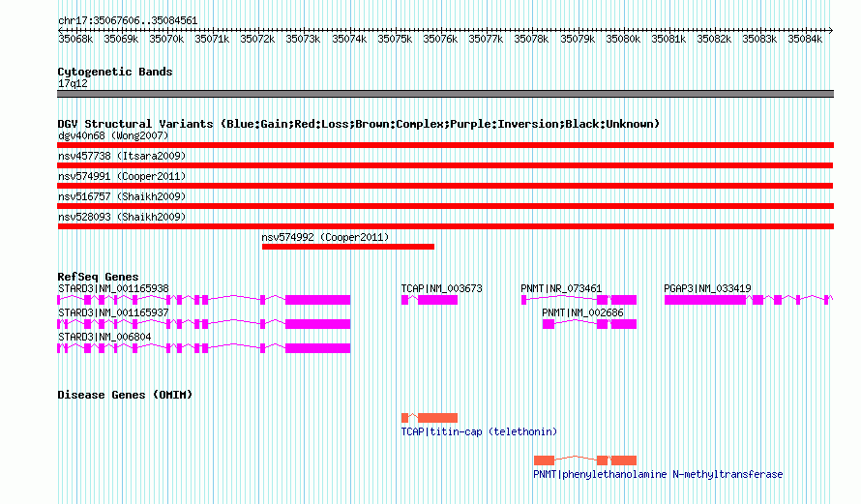Click the STARD3|NM_001165937 transcript label

[113, 312]
